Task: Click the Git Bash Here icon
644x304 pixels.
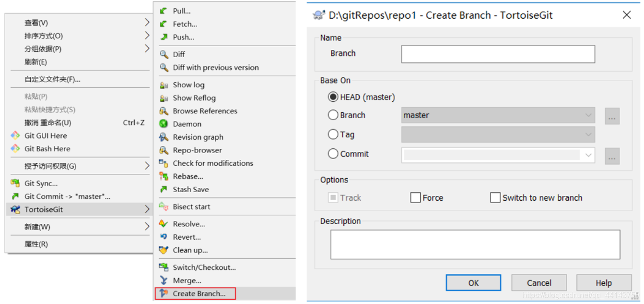Action: [x=15, y=148]
